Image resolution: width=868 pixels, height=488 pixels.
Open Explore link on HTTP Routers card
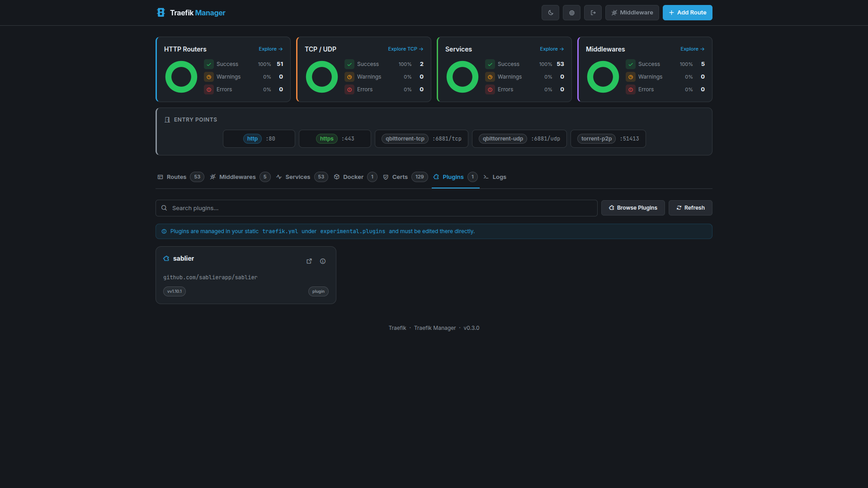click(270, 49)
